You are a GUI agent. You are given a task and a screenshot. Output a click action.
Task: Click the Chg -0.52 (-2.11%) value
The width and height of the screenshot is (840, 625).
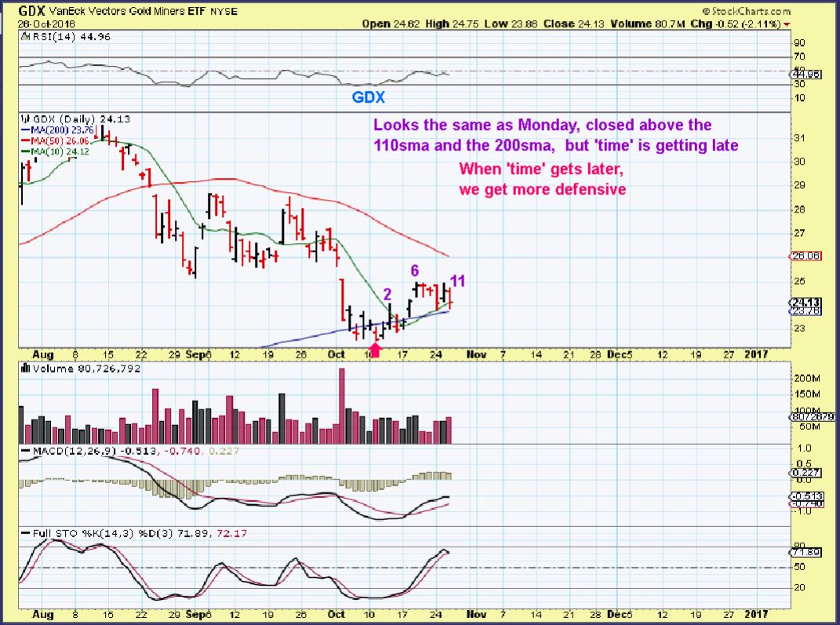click(x=735, y=24)
